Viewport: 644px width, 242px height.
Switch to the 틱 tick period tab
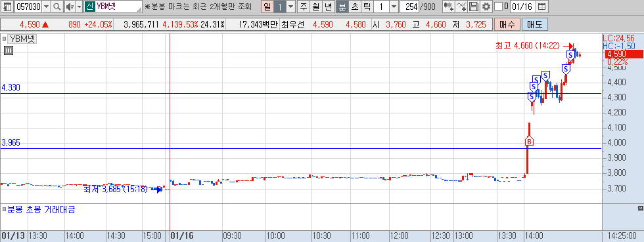[x=367, y=7]
